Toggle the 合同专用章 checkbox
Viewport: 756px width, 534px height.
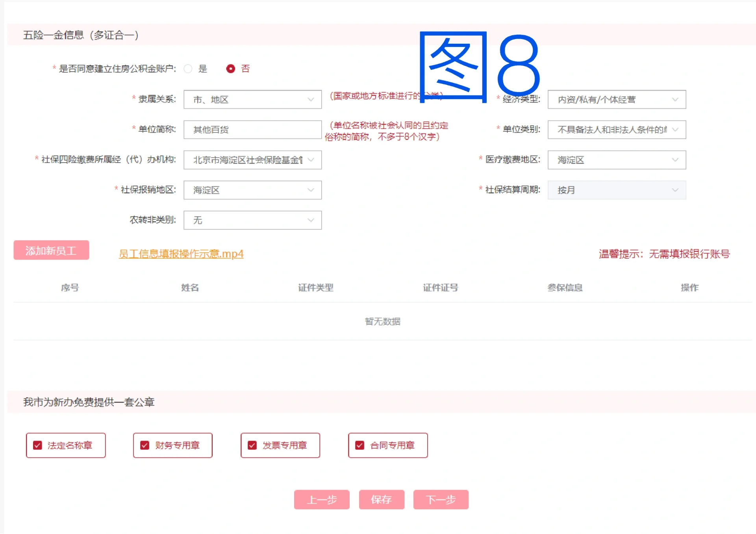[x=360, y=445]
